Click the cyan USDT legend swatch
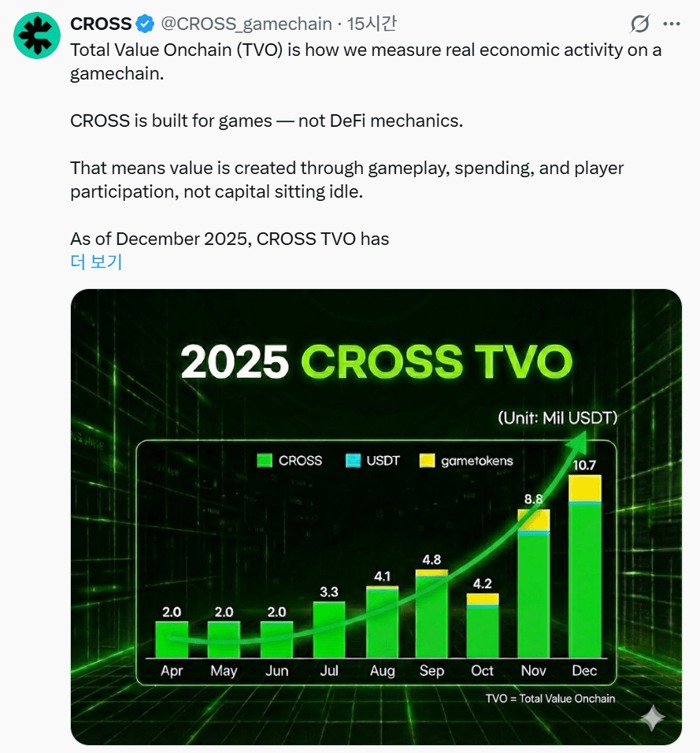 pos(354,461)
